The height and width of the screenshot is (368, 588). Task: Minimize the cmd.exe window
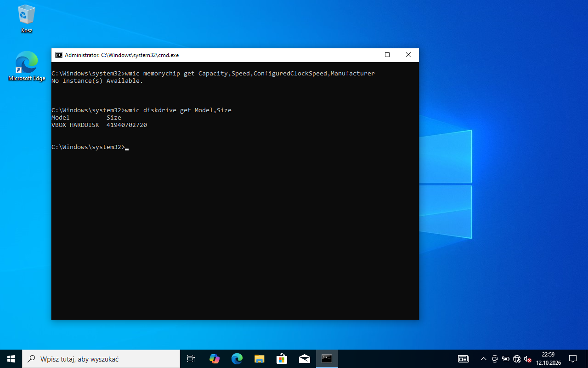tap(366, 55)
